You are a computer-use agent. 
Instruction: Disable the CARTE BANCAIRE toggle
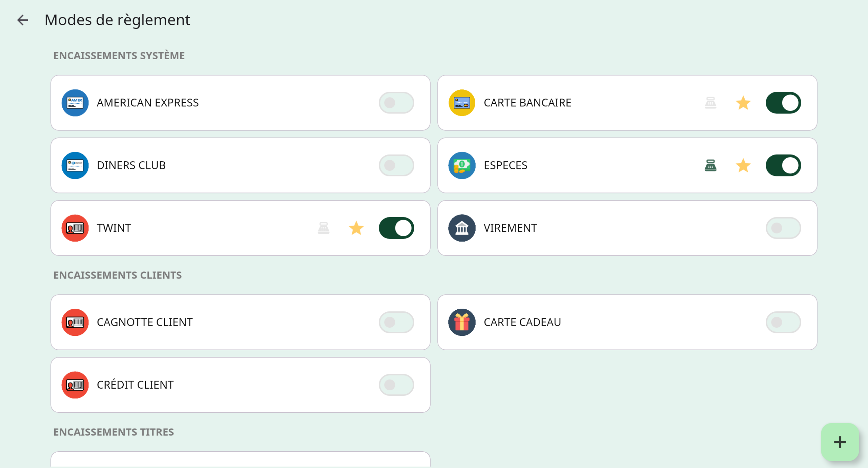pos(783,103)
